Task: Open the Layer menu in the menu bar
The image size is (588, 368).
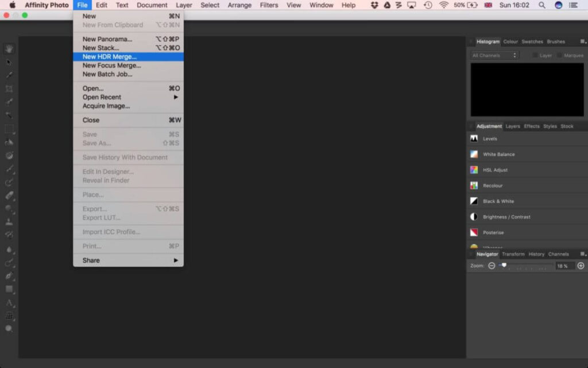Action: 184,5
